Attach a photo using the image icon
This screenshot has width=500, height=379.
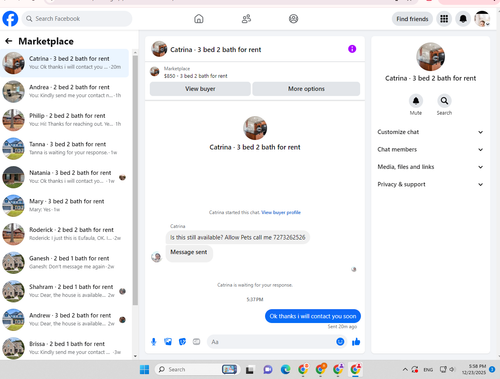coord(168,342)
